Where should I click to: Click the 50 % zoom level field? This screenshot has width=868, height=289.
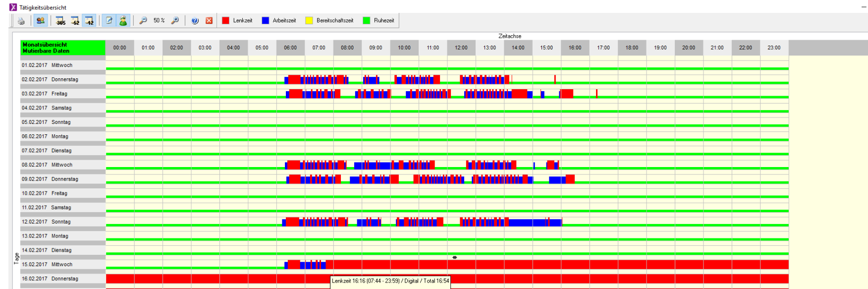[x=159, y=21]
